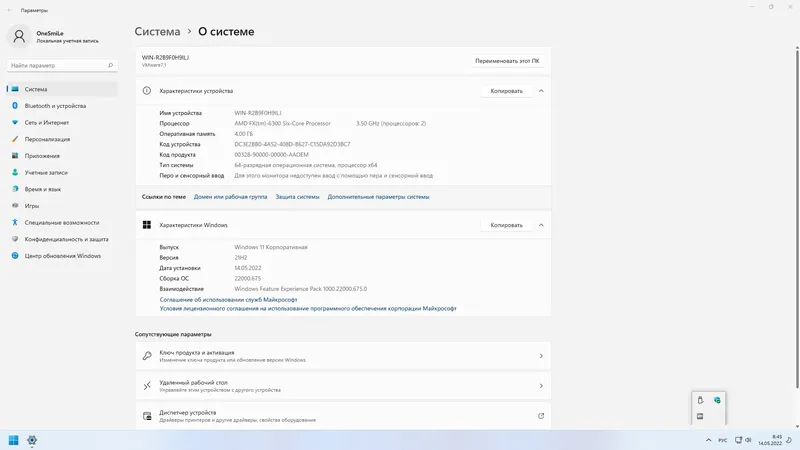This screenshot has width=800, height=450.
Task: Click the VMware tray icon in overflow
Action: (701, 416)
